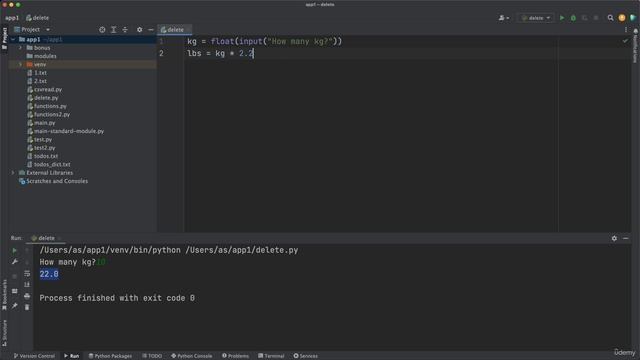Open Project panel gear options
The height and width of the screenshot is (360, 640).
pyautogui.click(x=140, y=30)
